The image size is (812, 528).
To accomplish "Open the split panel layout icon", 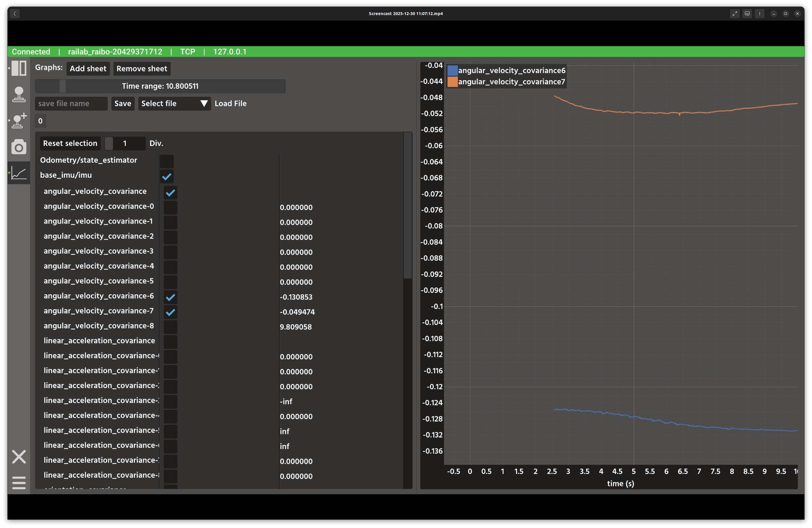I will point(19,68).
